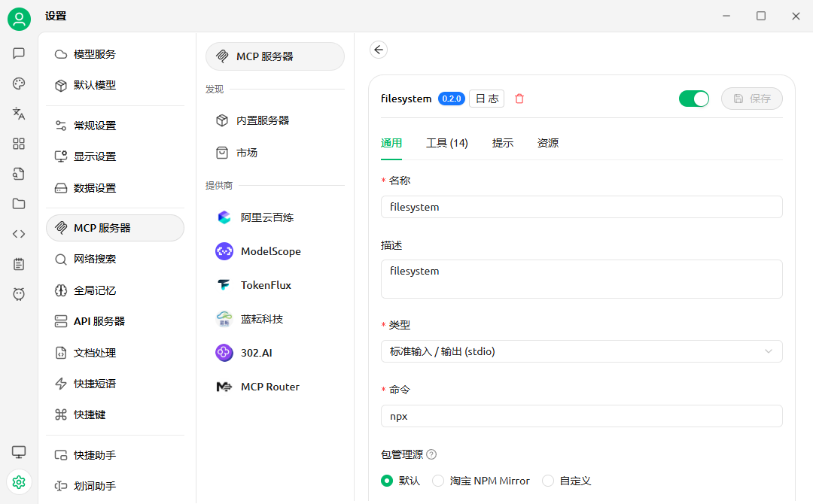Screen dimensions: 813x504
Task: Open the mini apps grid icon
Action: 19,144
